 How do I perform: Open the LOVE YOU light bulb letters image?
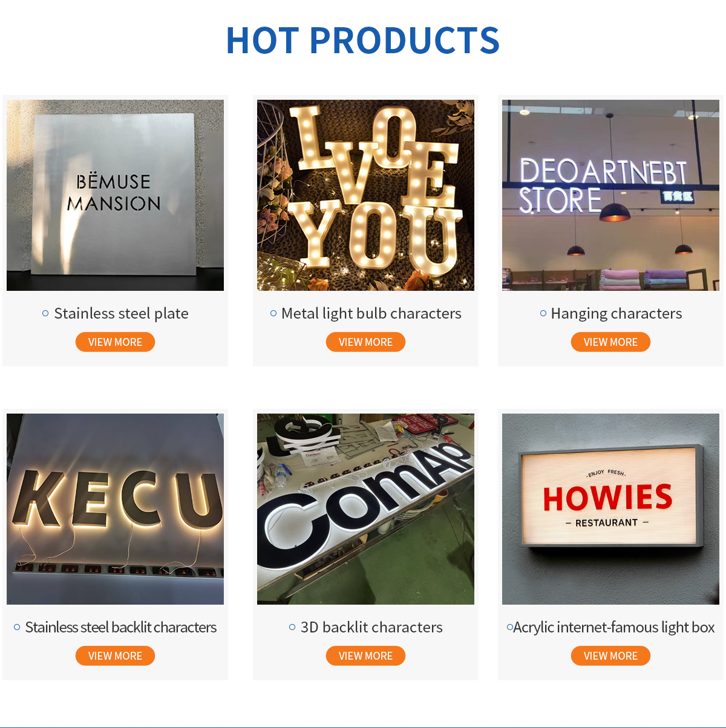point(365,195)
